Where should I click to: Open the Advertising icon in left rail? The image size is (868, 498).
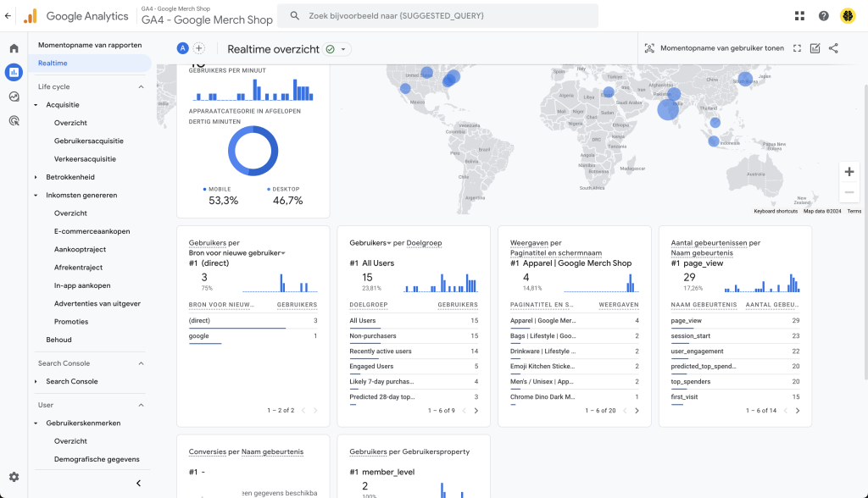coord(14,120)
